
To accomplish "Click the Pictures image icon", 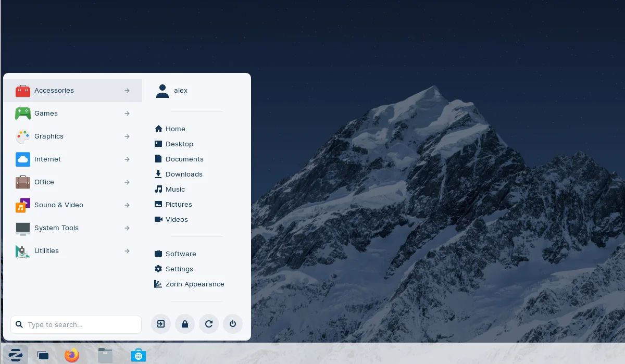I will (158, 204).
